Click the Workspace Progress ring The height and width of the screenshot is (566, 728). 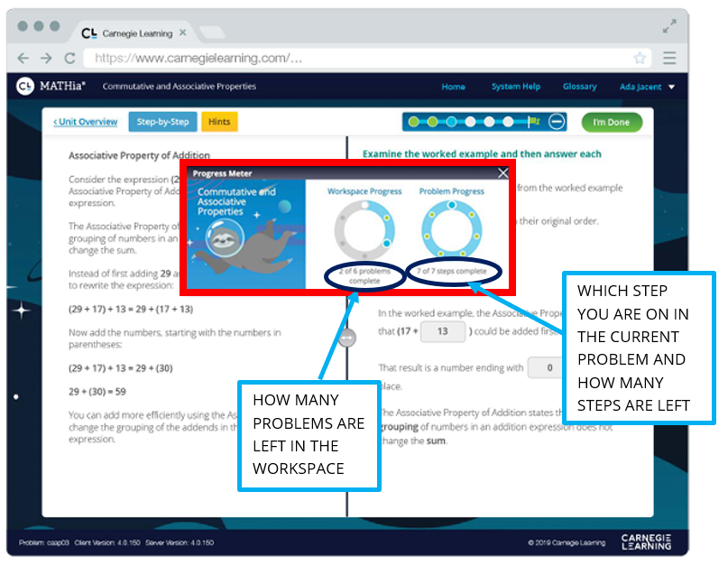(x=364, y=230)
